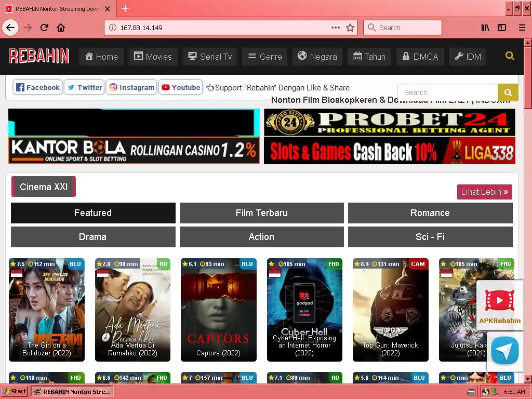
Task: Expand the Genre menu
Action: tap(265, 57)
